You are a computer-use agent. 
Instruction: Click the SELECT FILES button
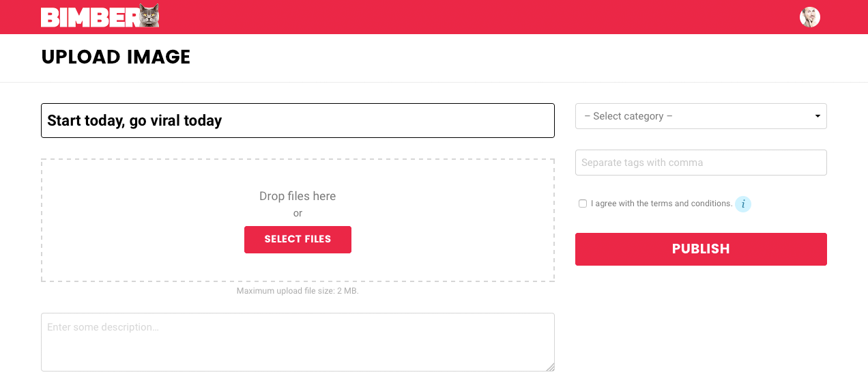[298, 240]
